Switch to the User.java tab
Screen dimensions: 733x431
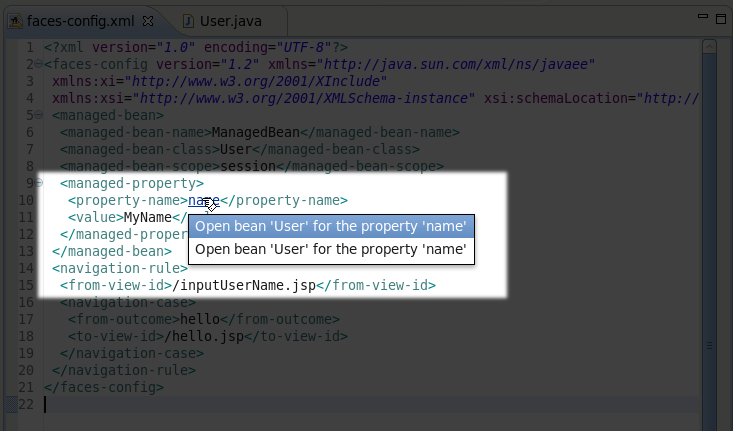click(x=222, y=22)
